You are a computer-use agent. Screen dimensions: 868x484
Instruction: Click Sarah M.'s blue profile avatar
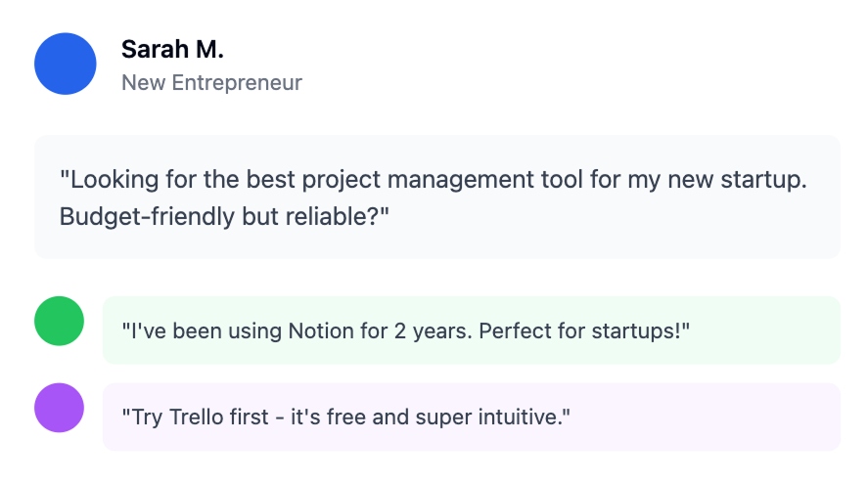coord(66,64)
